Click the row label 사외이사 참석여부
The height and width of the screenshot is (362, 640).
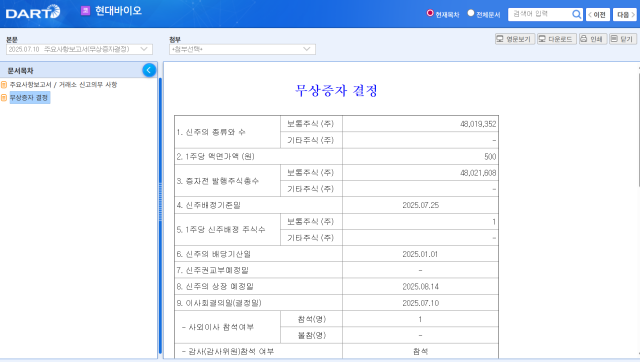click(218, 327)
